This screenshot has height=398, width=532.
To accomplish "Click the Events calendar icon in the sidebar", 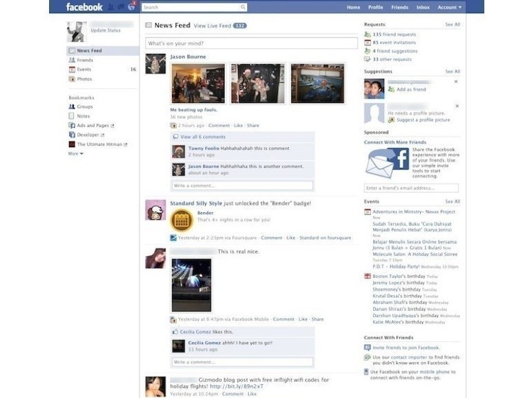I will pyautogui.click(x=72, y=70).
